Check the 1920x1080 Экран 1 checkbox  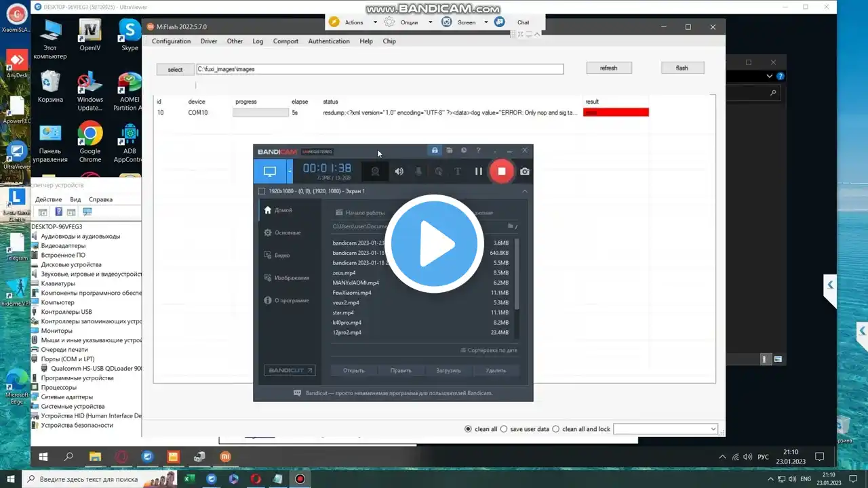point(262,191)
